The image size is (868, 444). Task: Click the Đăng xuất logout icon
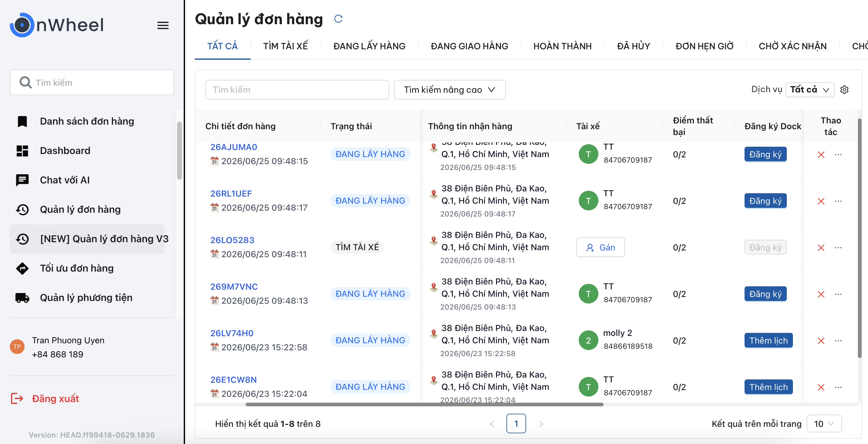point(17,398)
